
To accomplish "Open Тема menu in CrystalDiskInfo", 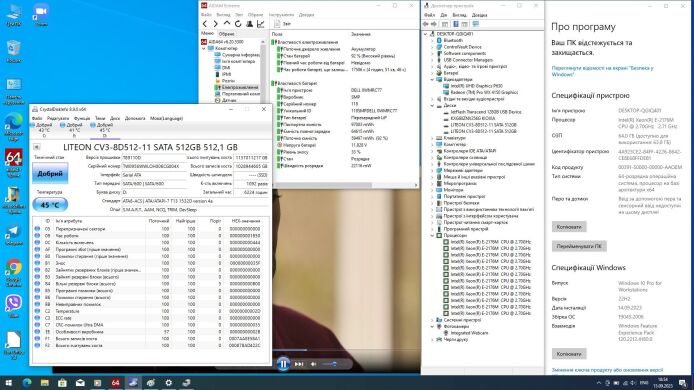I will tap(100, 118).
